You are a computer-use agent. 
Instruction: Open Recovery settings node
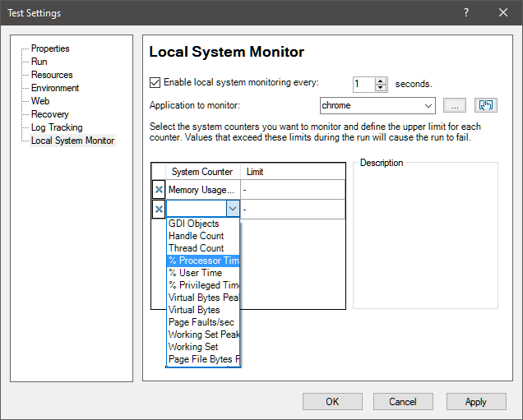[49, 114]
